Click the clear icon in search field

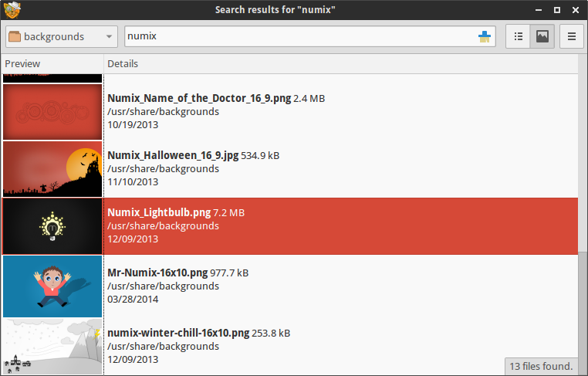[x=485, y=36]
